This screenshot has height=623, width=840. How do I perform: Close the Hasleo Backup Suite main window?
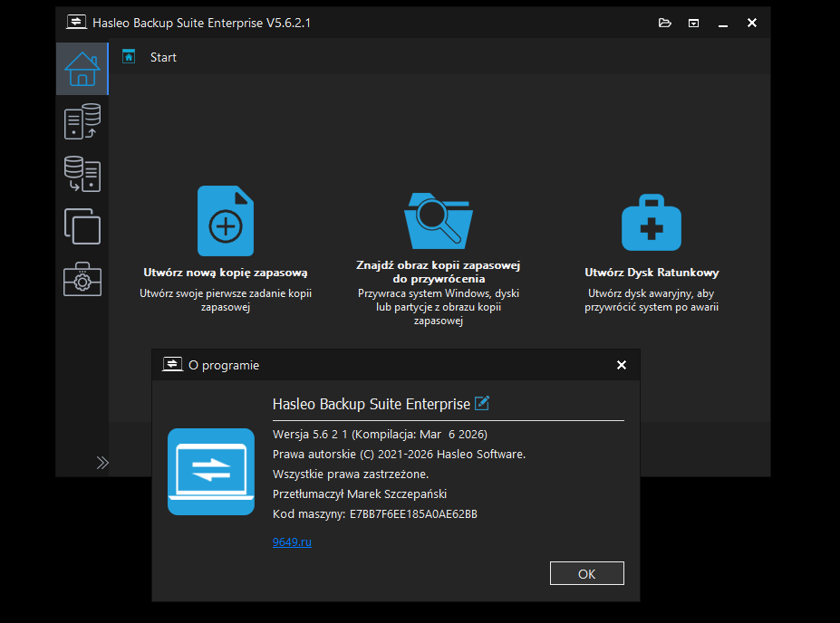pos(752,23)
